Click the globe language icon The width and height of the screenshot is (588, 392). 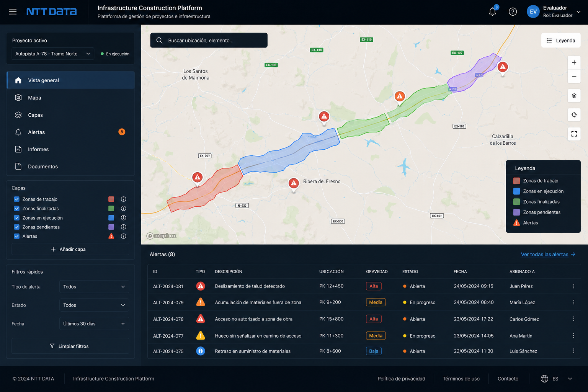coord(544,379)
